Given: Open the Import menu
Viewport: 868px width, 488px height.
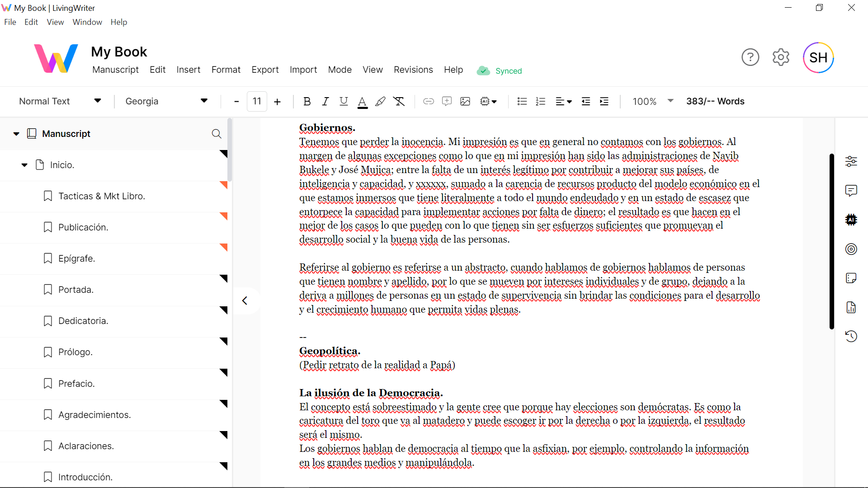Looking at the screenshot, I should 303,70.
